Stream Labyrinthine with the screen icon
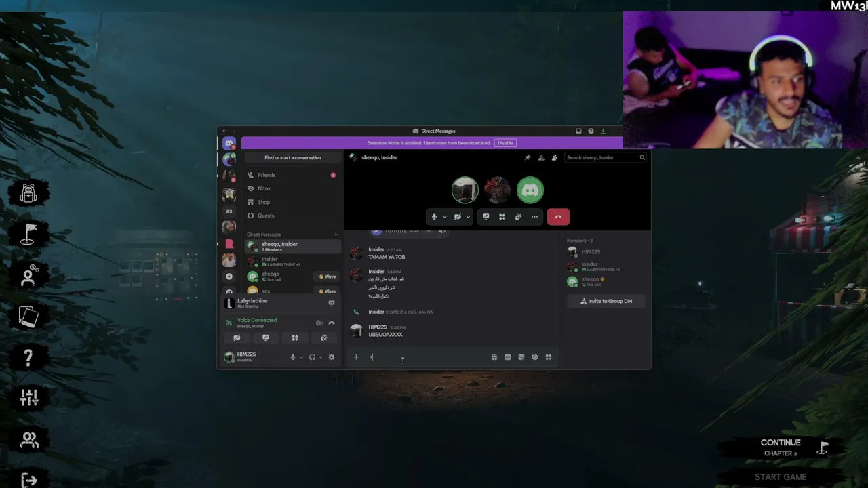 tap(331, 303)
